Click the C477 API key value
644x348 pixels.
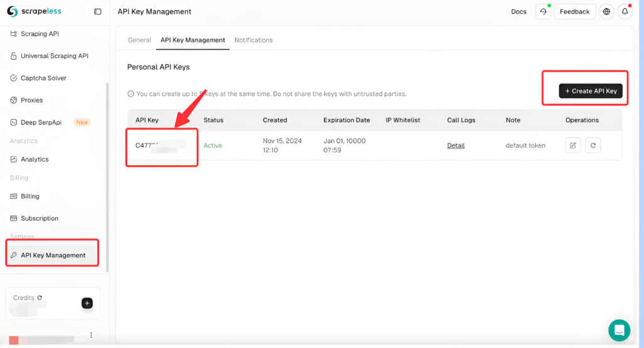[160, 145]
